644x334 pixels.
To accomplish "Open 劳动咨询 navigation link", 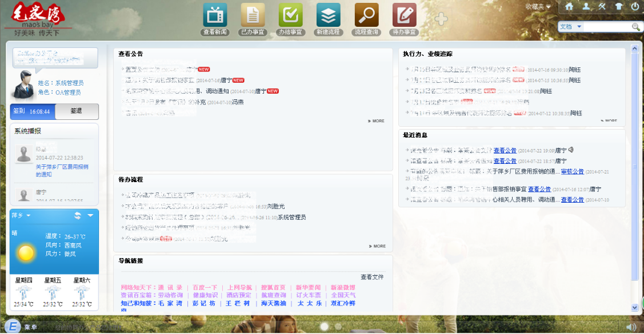I will point(170,295).
